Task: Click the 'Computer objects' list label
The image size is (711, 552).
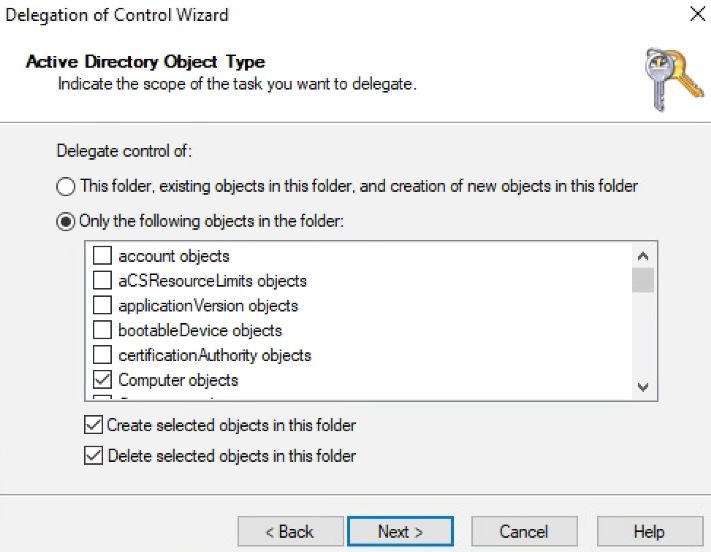Action: pos(178,380)
